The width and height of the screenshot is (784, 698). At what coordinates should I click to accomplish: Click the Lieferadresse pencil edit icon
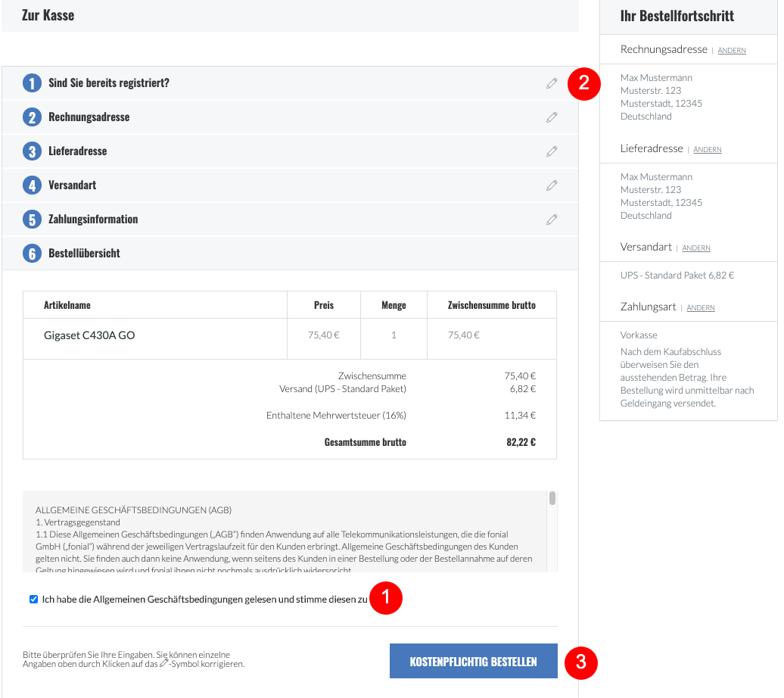click(552, 151)
